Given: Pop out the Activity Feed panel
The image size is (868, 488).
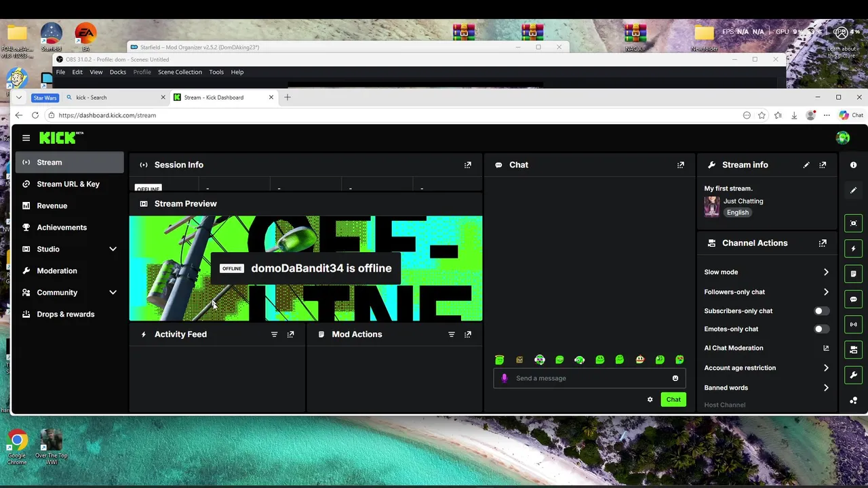Looking at the screenshot, I should [x=290, y=334].
